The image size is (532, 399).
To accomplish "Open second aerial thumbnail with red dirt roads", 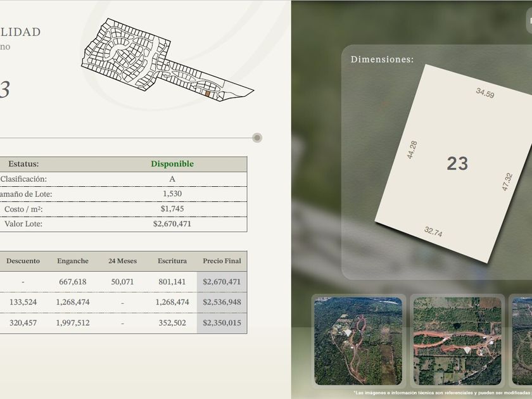I will tap(457, 341).
